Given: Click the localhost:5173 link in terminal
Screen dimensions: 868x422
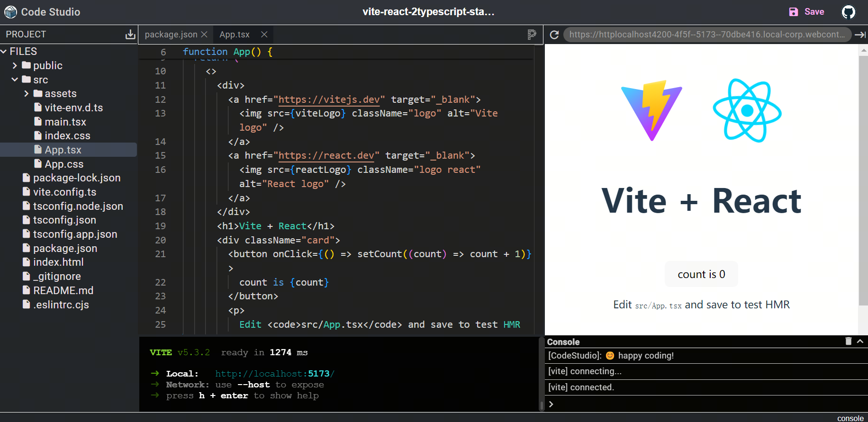Looking at the screenshot, I should click(275, 374).
